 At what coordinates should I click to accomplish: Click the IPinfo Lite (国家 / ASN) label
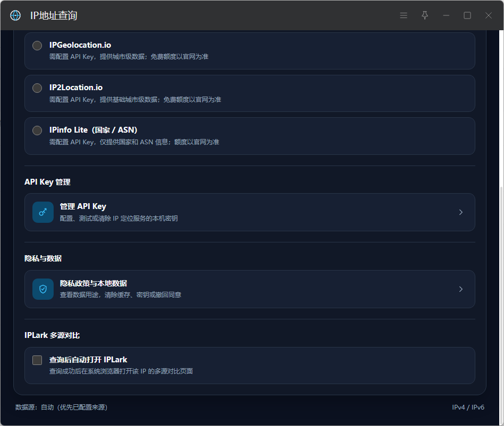coord(93,129)
